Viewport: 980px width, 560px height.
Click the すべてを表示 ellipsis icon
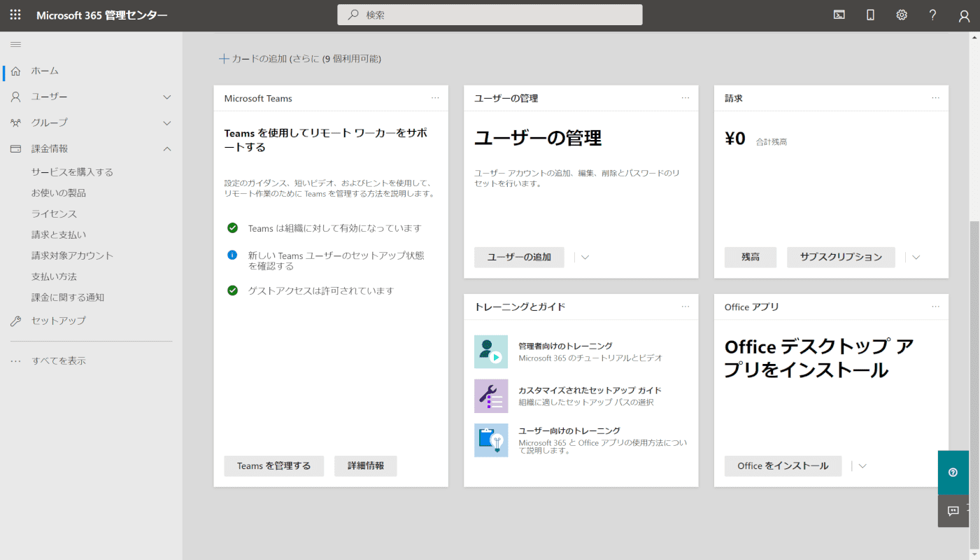(x=16, y=361)
